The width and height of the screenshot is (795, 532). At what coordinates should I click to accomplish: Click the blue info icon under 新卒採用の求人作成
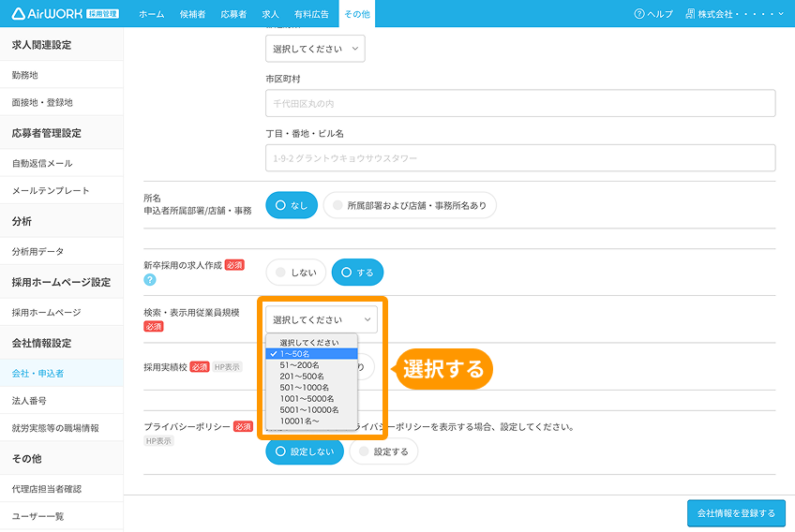pyautogui.click(x=149, y=280)
